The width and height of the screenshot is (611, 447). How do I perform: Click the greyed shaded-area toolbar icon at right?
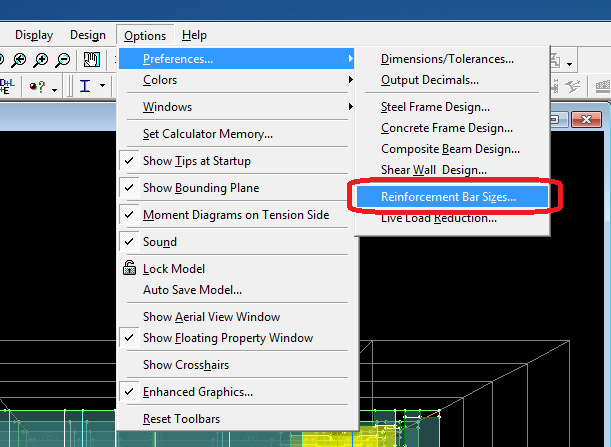[x=603, y=86]
